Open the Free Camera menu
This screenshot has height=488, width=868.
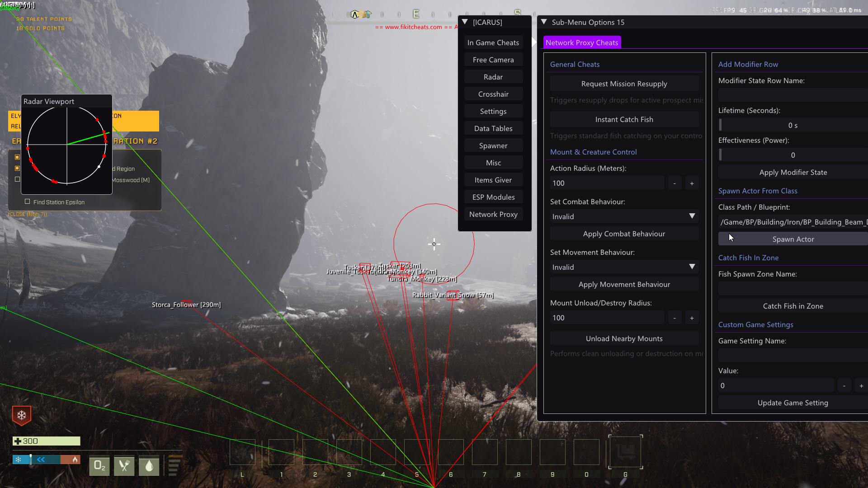coord(493,60)
